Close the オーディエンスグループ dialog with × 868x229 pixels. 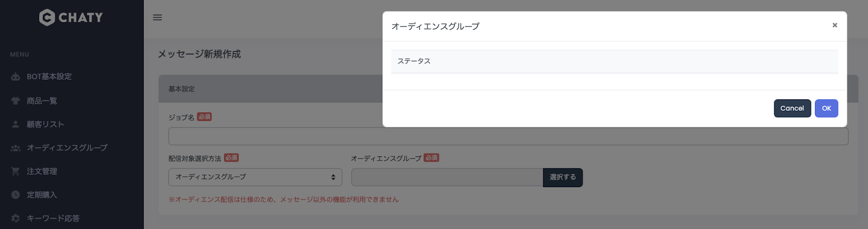(835, 25)
